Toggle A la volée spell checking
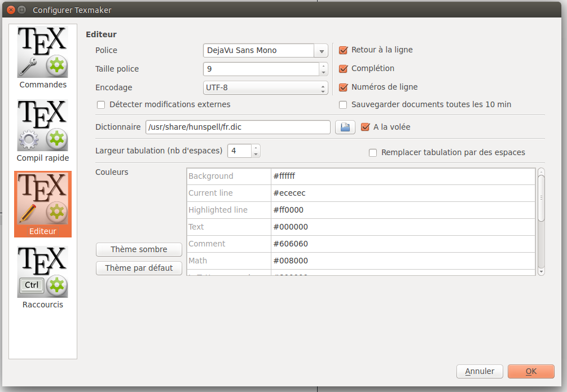Viewport: 567px width, 392px height. 365,127
